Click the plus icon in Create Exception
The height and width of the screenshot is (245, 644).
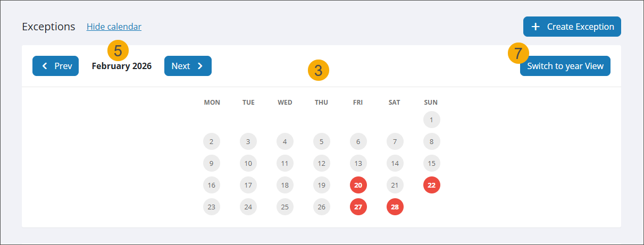[x=536, y=27]
